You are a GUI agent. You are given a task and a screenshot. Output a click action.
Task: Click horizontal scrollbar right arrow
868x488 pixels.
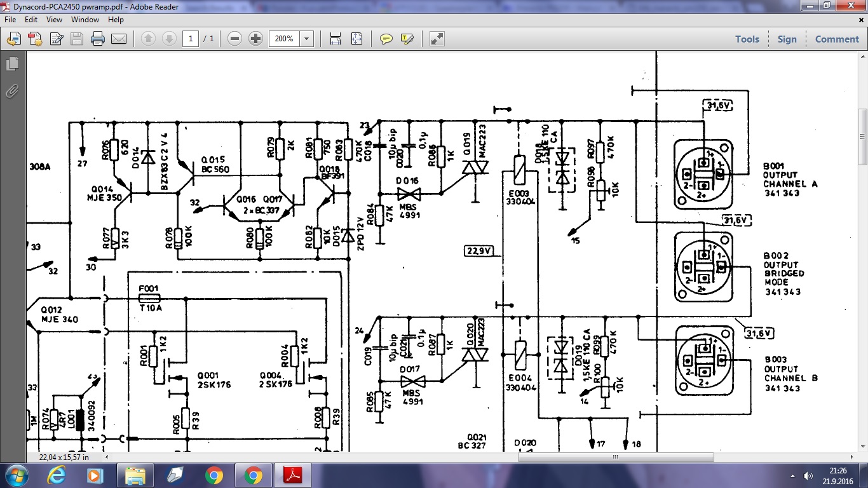(x=853, y=457)
